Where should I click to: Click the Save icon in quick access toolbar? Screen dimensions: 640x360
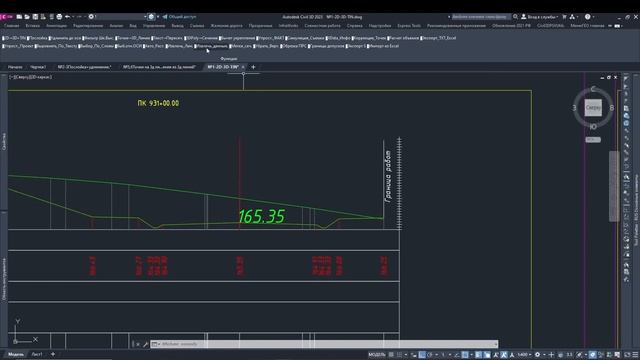pos(35,17)
